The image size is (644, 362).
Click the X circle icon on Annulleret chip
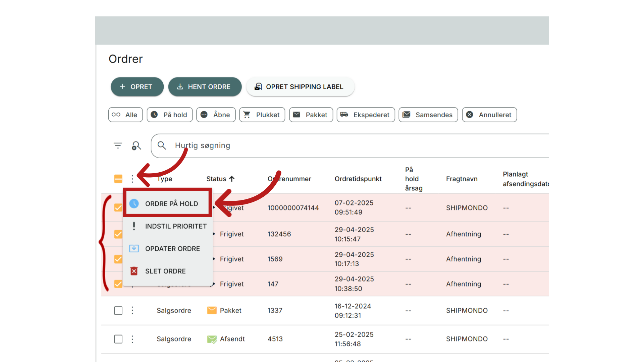point(470,115)
